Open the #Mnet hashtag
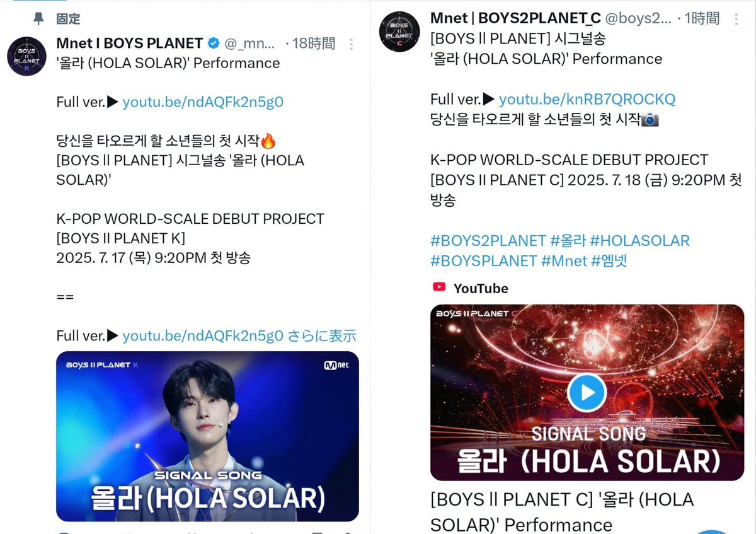The width and height of the screenshot is (756, 534). click(x=564, y=260)
